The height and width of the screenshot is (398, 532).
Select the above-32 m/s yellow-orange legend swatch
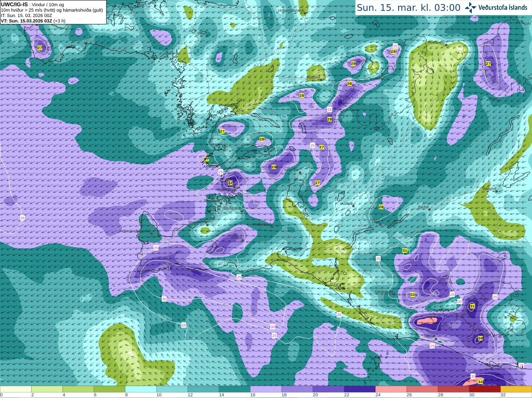coord(516,389)
